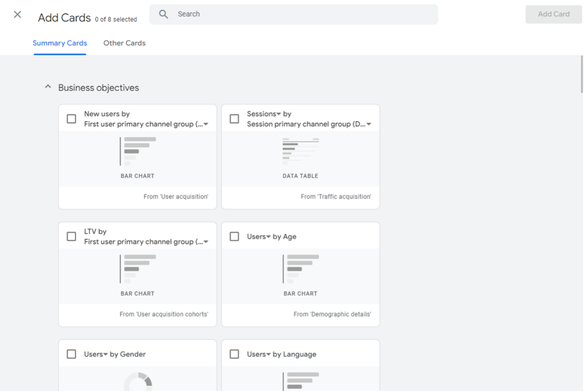Screen dimensions: 584x392
Task: Open dimension dropdown on New users card
Action: coord(206,124)
